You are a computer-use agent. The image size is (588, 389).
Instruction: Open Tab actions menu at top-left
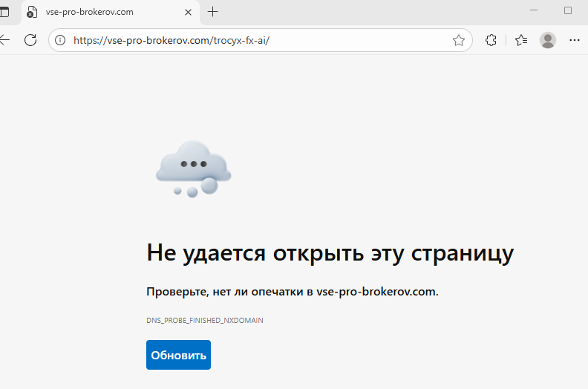pyautogui.click(x=4, y=12)
